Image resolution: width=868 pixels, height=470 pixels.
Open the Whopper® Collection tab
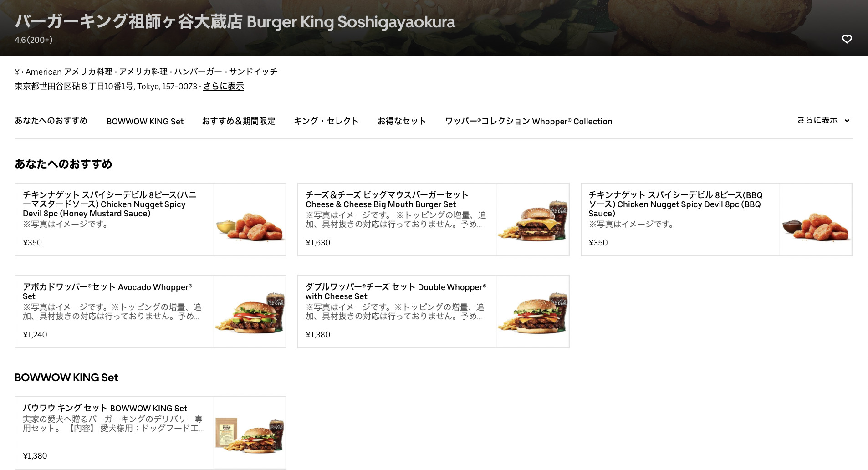click(529, 121)
